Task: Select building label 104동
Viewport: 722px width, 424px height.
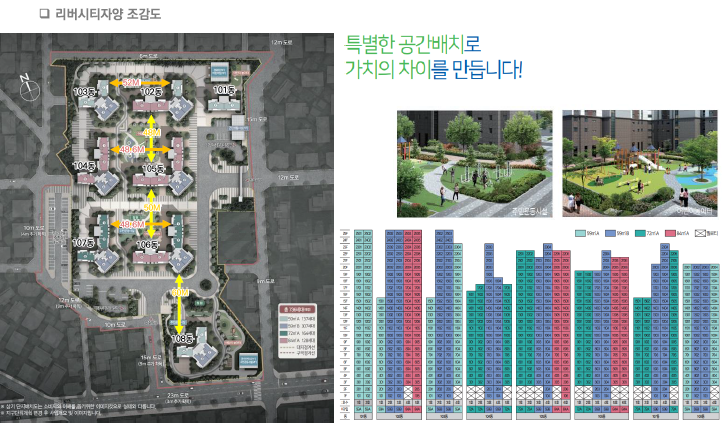Action: coord(84,166)
